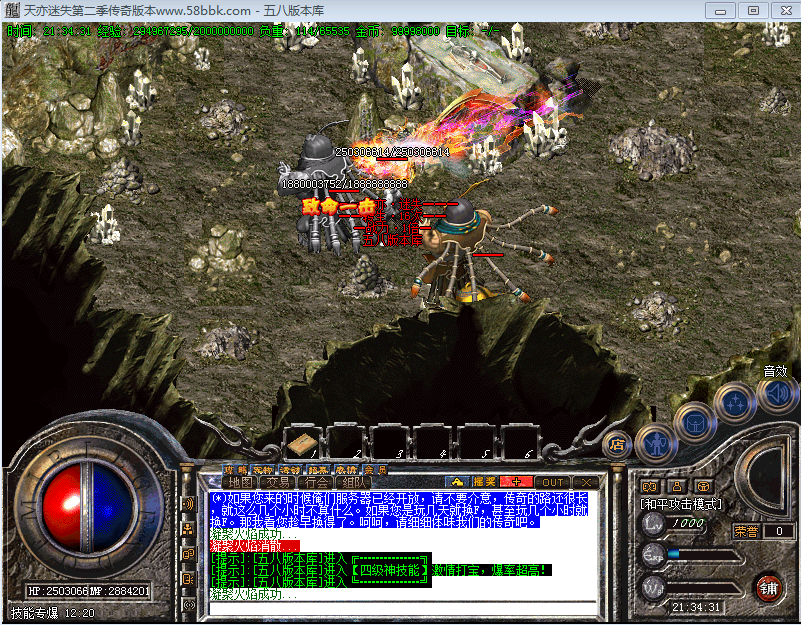Click the red HP orb half
The height and width of the screenshot is (625, 801).
click(x=63, y=507)
